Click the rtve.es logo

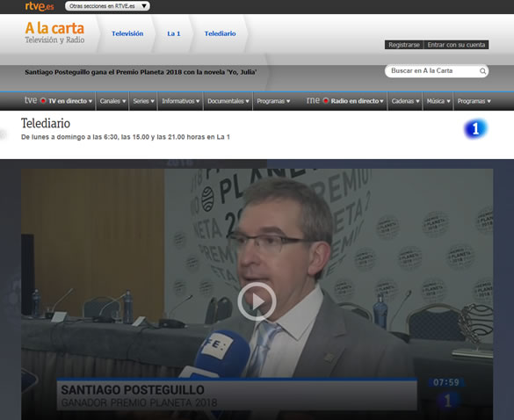(x=40, y=6)
